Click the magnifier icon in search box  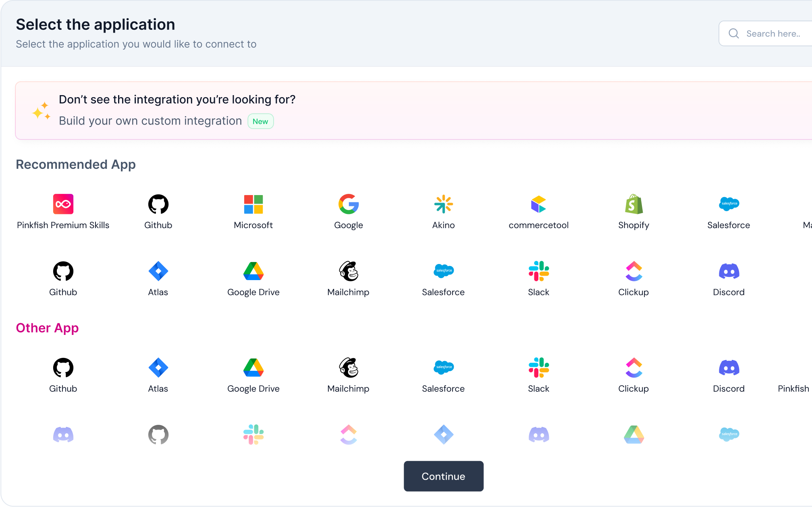pos(734,33)
